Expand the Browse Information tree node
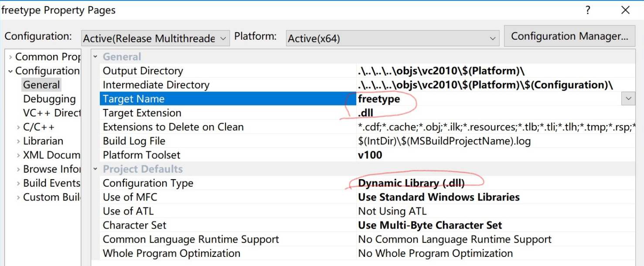The width and height of the screenshot is (644, 266). [x=18, y=169]
